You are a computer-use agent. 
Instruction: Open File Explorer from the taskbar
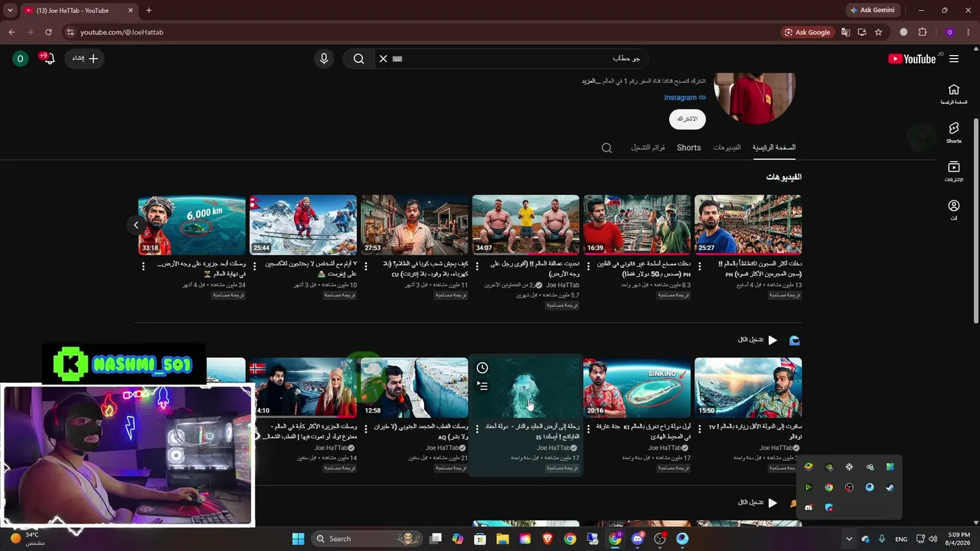click(502, 539)
